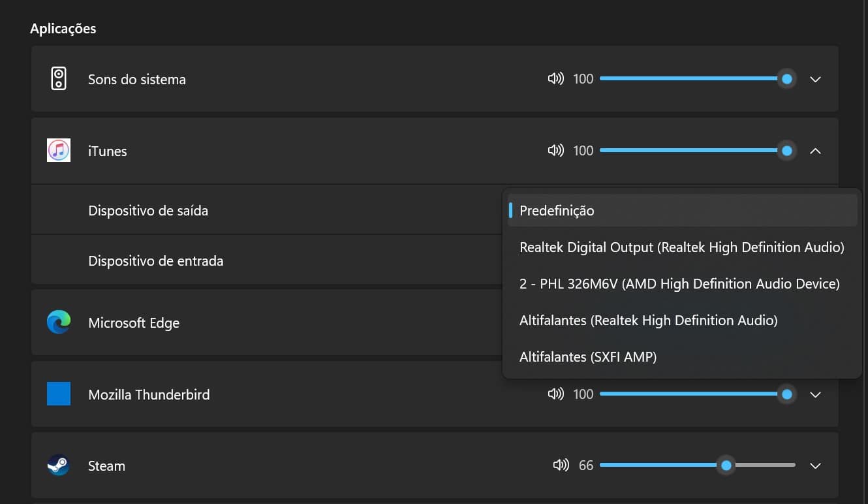Screen dimensions: 868x504
Task: Expand the Steam options chevron
Action: [815, 465]
